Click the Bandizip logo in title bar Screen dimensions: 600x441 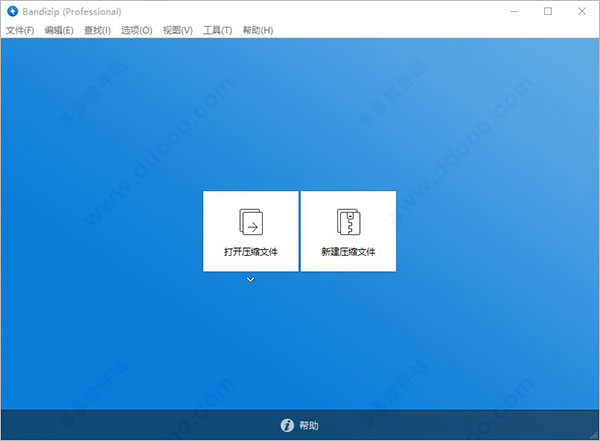tap(13, 11)
